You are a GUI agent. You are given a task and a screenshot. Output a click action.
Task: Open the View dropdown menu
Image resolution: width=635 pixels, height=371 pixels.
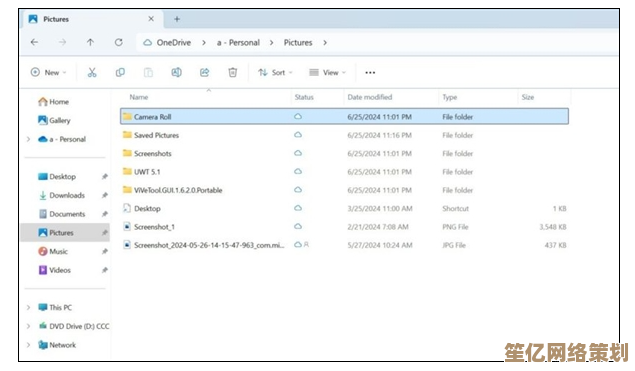[x=327, y=72]
